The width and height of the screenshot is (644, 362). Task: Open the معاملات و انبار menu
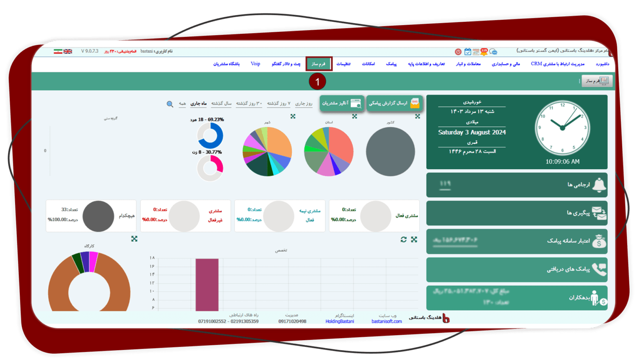click(468, 64)
